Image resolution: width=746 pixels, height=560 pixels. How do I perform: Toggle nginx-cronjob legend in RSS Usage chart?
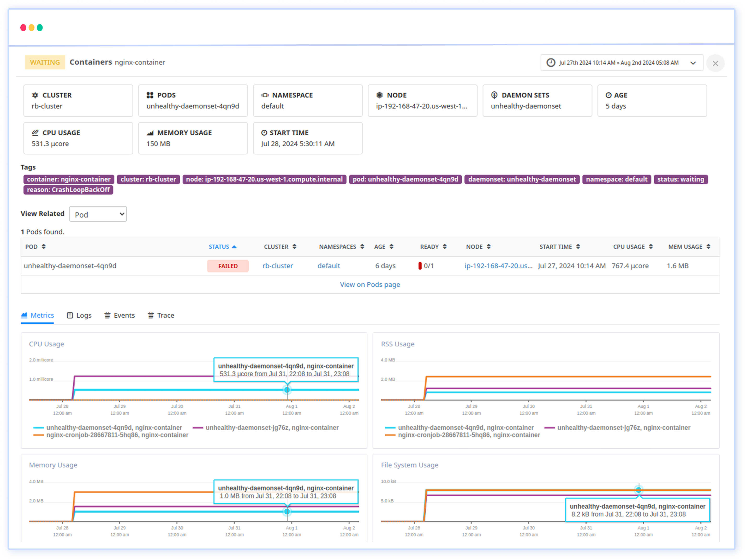463,436
